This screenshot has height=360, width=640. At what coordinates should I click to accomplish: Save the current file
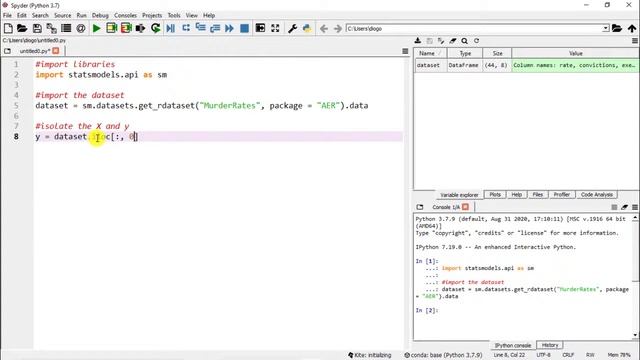(37, 28)
